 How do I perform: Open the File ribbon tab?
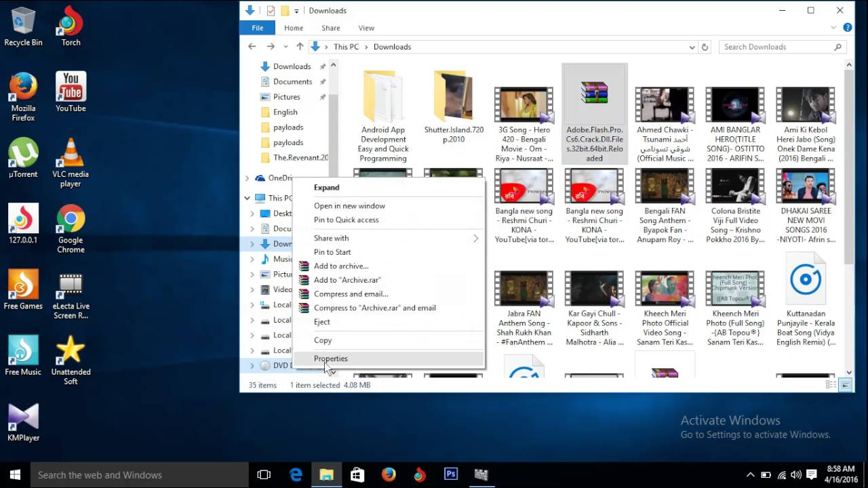pyautogui.click(x=258, y=28)
